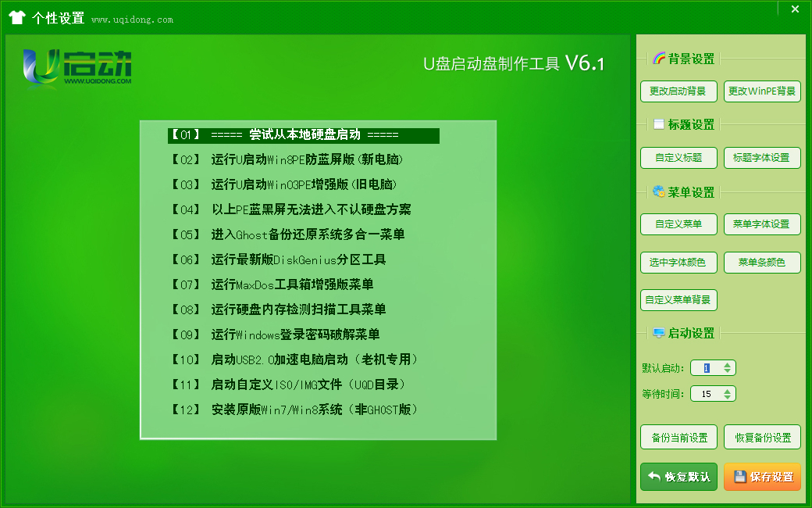The width and height of the screenshot is (812, 508).
Task: Click the 等待时间 label
Action: (x=663, y=394)
